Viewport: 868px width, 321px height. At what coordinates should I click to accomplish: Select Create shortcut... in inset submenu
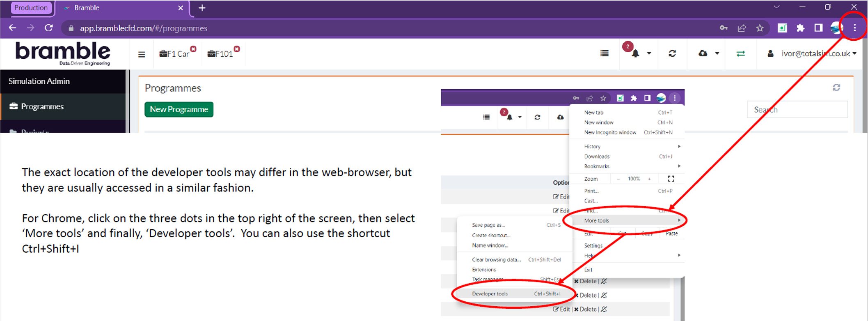click(515, 235)
